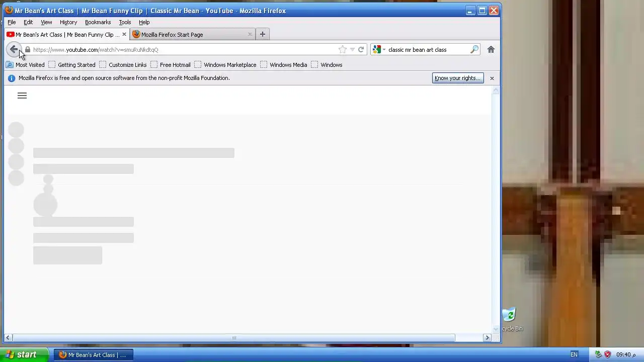This screenshot has width=644, height=362.
Task: Click the EN language indicator
Action: pos(574,354)
